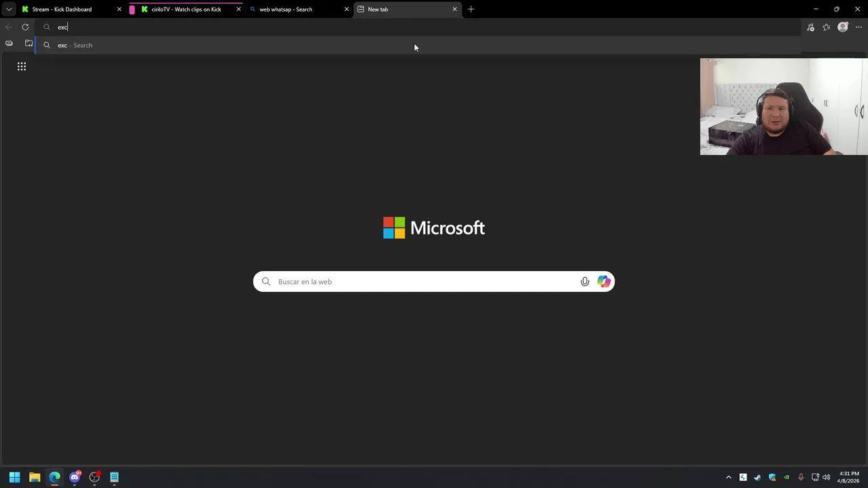
Task: Click the Microsoft logo
Action: click(x=434, y=228)
